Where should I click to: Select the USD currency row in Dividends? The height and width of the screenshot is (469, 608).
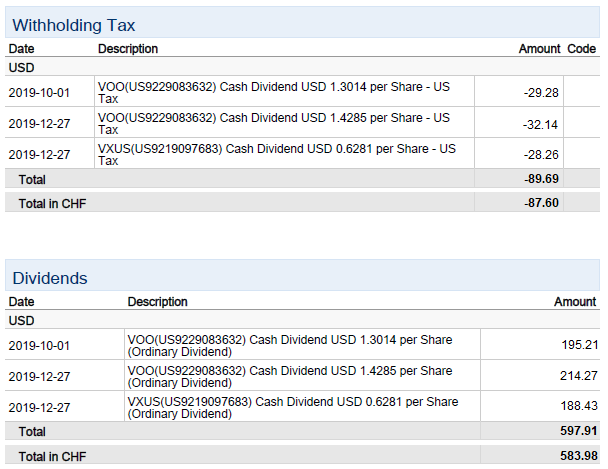pos(302,321)
